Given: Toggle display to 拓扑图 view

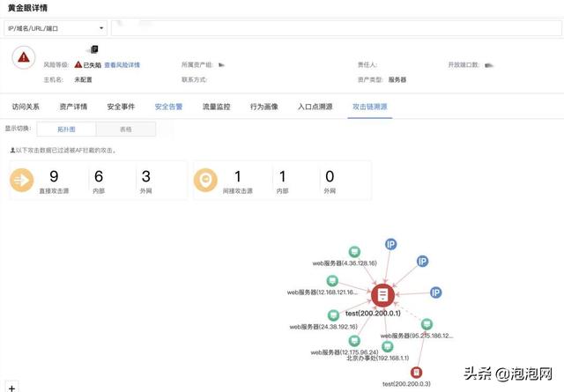Looking at the screenshot, I should pyautogui.click(x=67, y=129).
